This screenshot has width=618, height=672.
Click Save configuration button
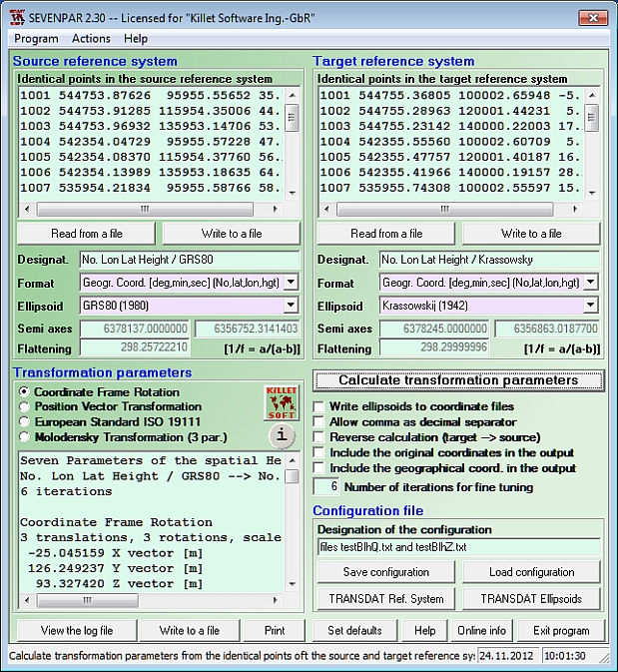(386, 572)
